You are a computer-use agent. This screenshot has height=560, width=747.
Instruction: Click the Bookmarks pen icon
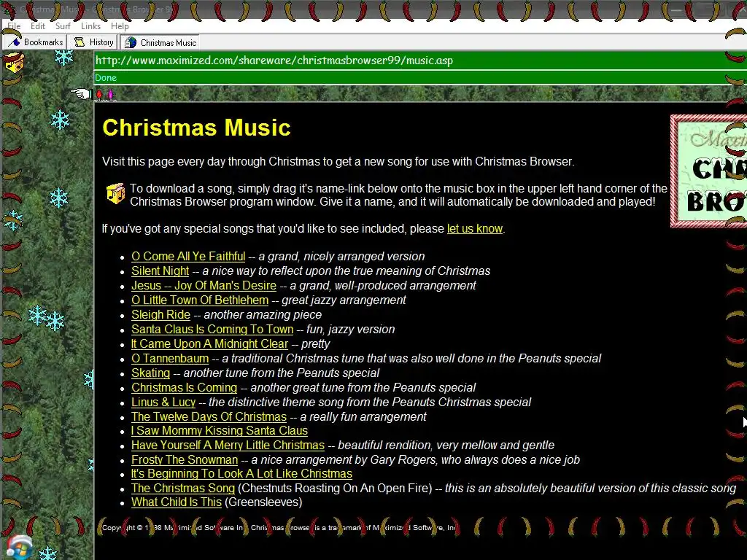[15, 42]
